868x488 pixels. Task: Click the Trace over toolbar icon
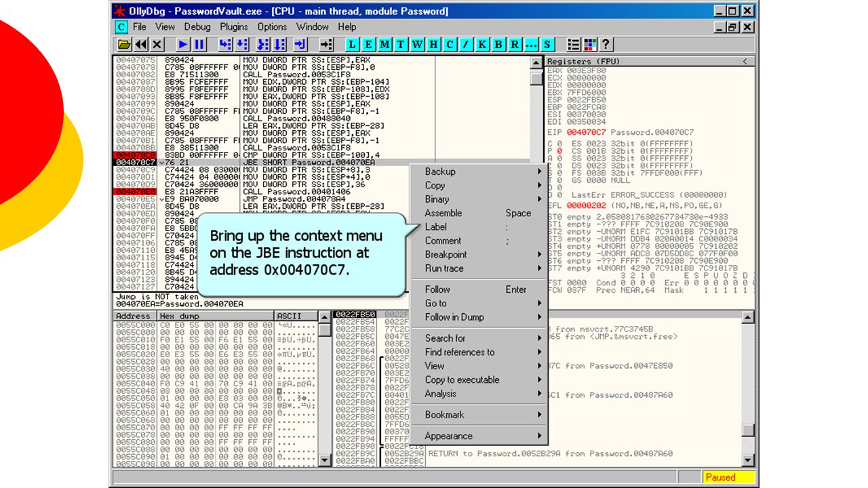(280, 45)
